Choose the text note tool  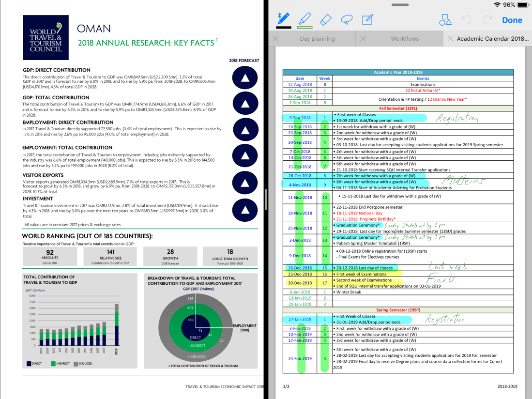[x=367, y=19]
